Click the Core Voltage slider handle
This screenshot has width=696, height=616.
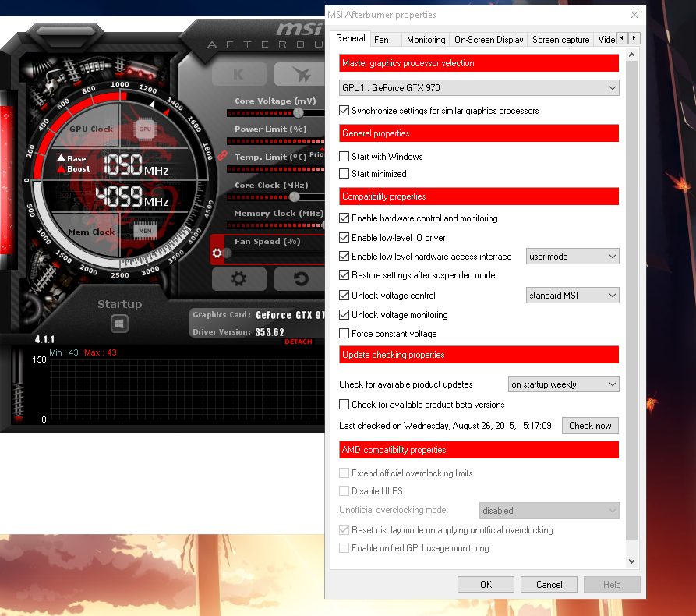(299, 113)
